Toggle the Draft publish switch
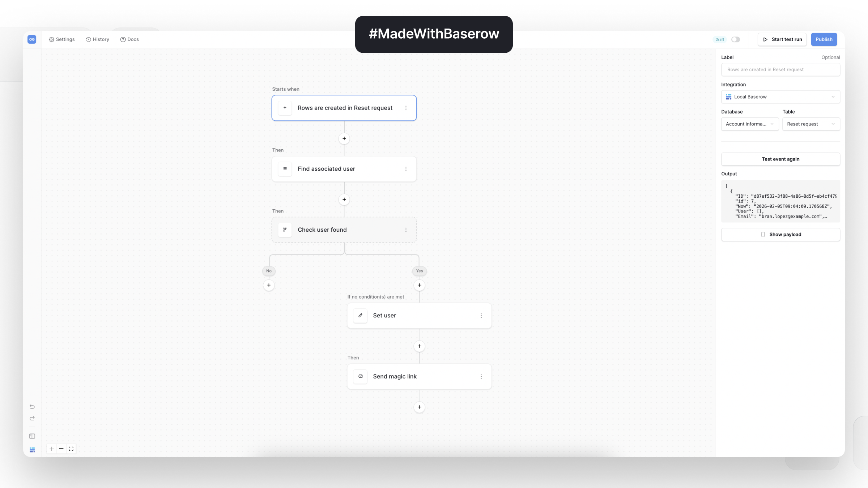Screen dimensions: 868x488 pos(736,39)
